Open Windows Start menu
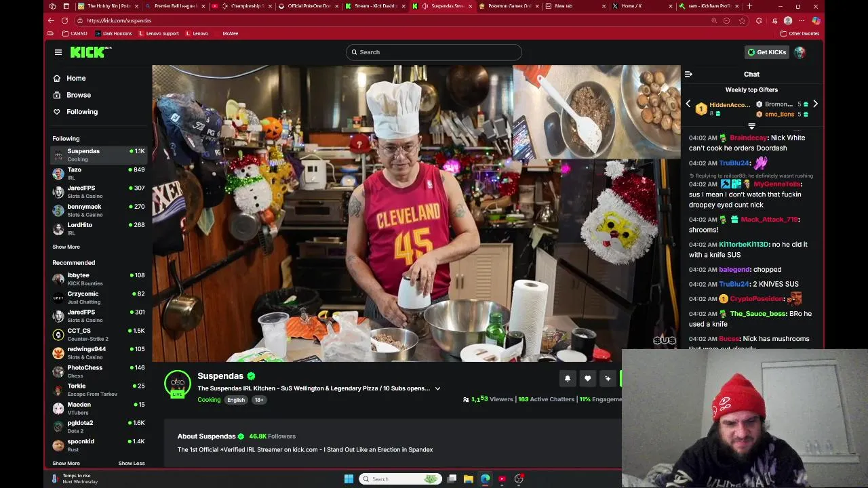The height and width of the screenshot is (488, 868). 349,479
